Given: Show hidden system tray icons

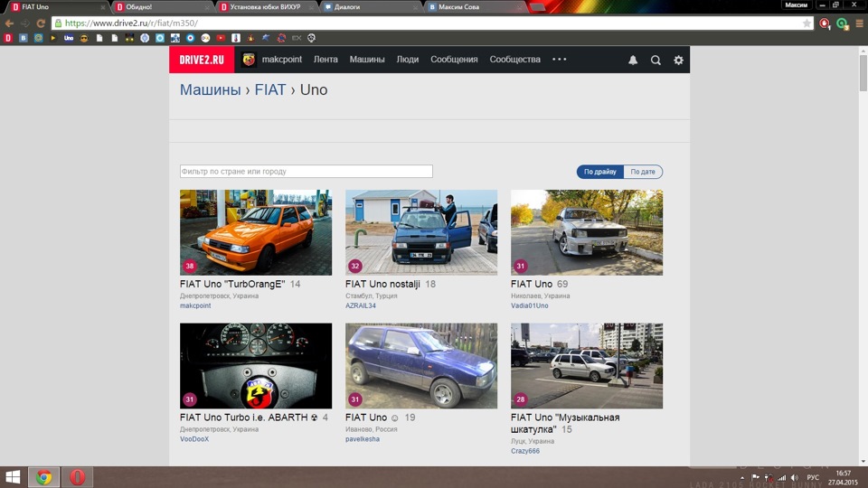Looking at the screenshot, I should (742, 477).
